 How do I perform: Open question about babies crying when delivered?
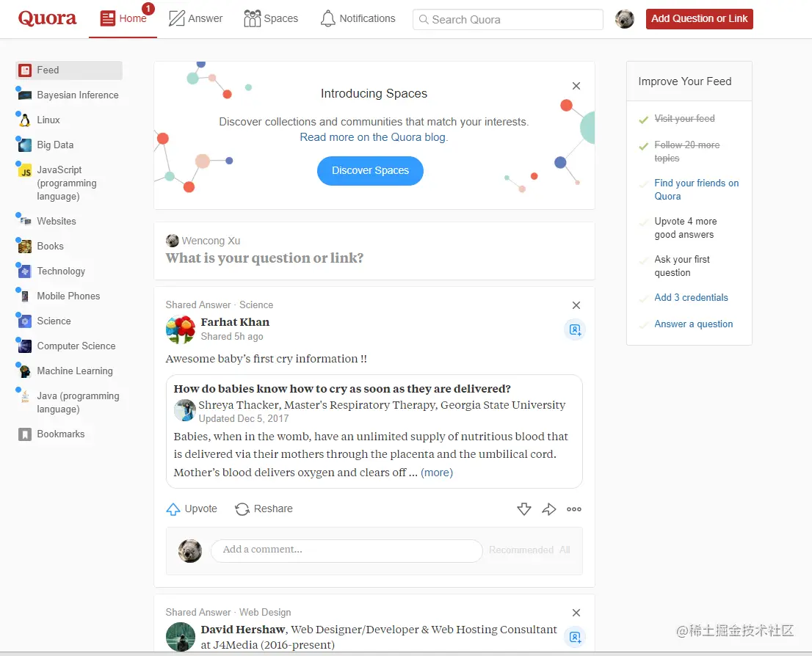pos(342,389)
